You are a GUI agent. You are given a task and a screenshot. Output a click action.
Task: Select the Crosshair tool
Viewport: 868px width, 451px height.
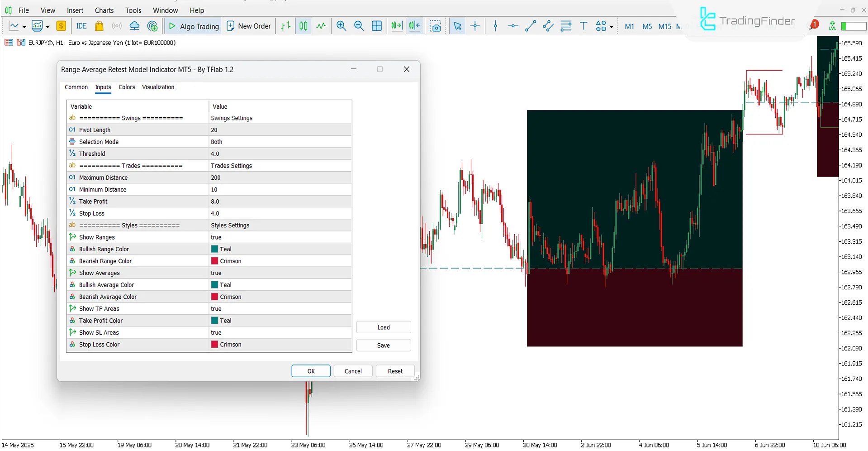[x=475, y=26]
